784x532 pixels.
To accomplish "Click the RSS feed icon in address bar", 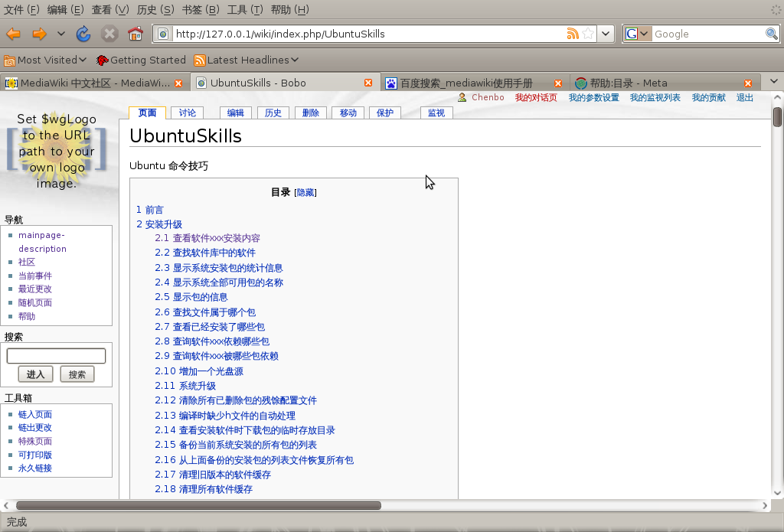I will [573, 34].
